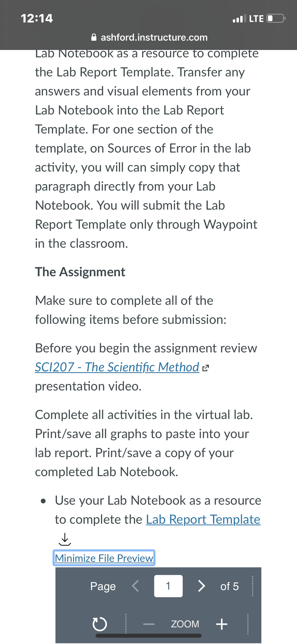Tap the lock icon beside the URL
The image size is (297, 644).
pyautogui.click(x=94, y=37)
